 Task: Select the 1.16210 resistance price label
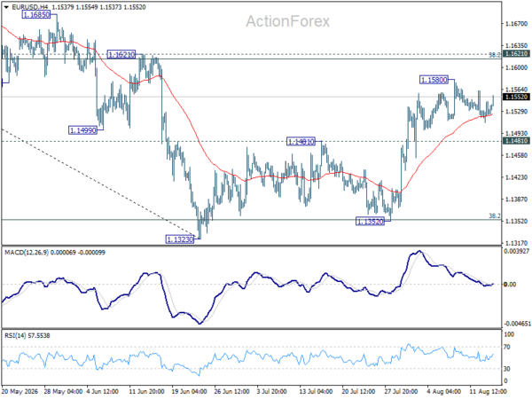121,54
